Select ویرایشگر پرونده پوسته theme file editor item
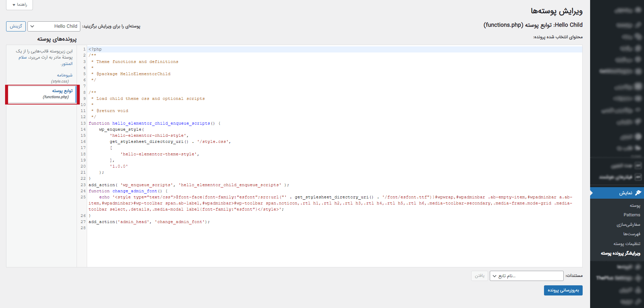This screenshot has width=644, height=308. coord(620,253)
